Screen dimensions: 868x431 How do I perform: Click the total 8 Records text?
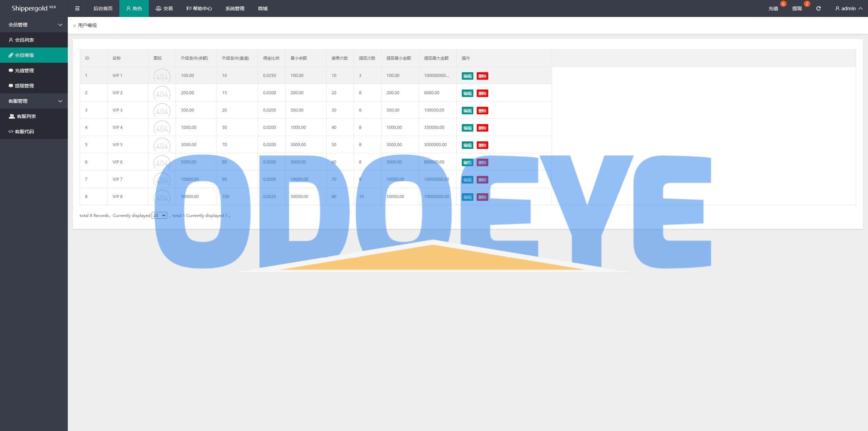tap(94, 216)
